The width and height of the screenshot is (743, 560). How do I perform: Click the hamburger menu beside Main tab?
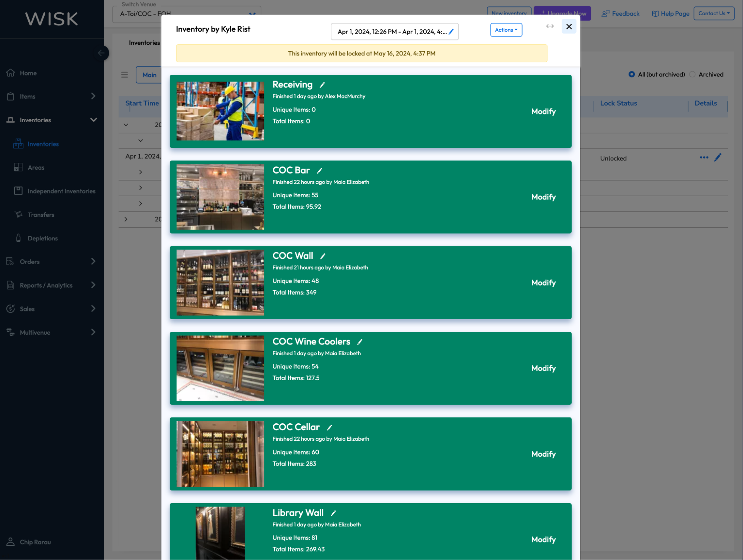point(125,75)
